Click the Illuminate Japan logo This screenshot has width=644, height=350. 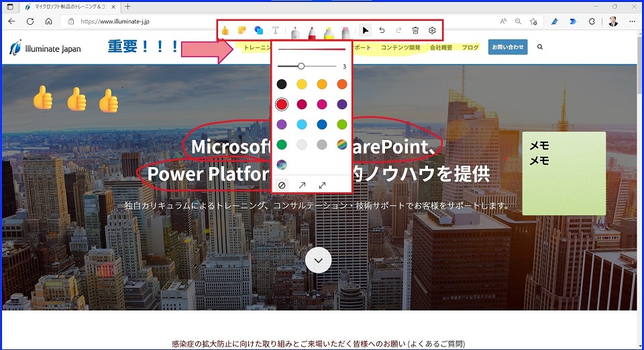pos(45,48)
